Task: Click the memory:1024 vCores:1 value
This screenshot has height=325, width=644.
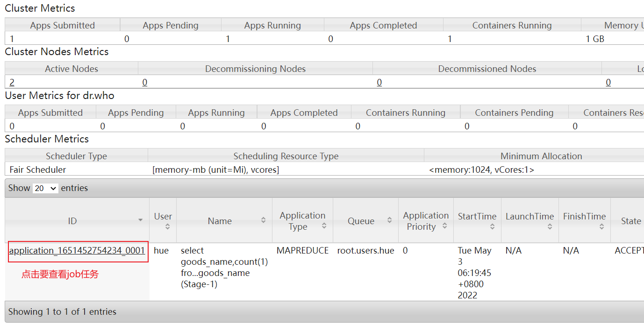Action: click(481, 170)
